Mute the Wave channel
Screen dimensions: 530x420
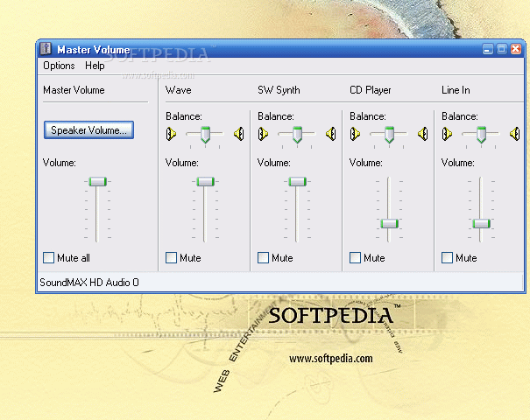pyautogui.click(x=171, y=257)
